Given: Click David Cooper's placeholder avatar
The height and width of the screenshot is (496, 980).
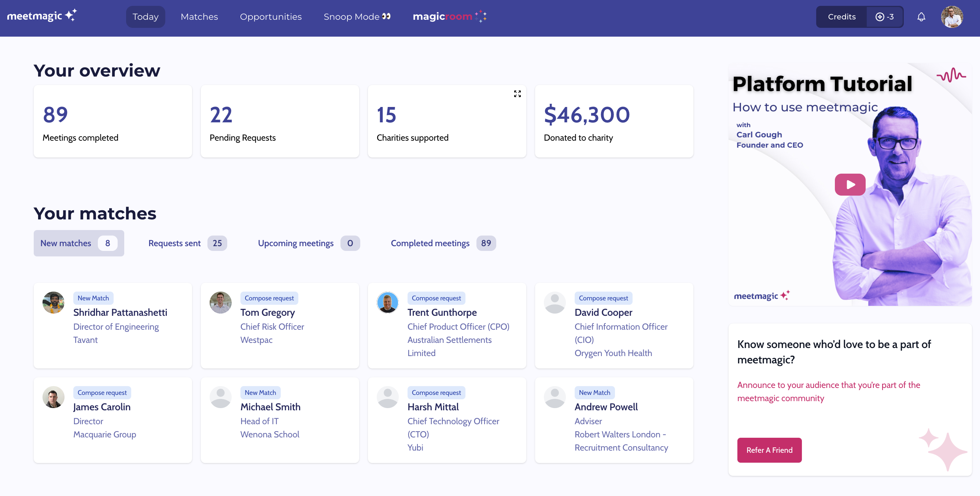Looking at the screenshot, I should coord(555,303).
